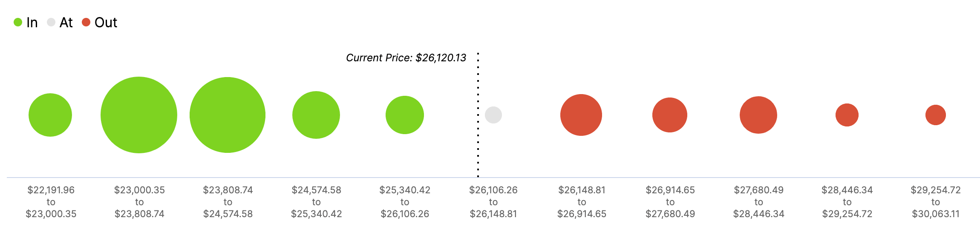Click green bubble for $24,574.58 to $25,340.42

(316, 115)
